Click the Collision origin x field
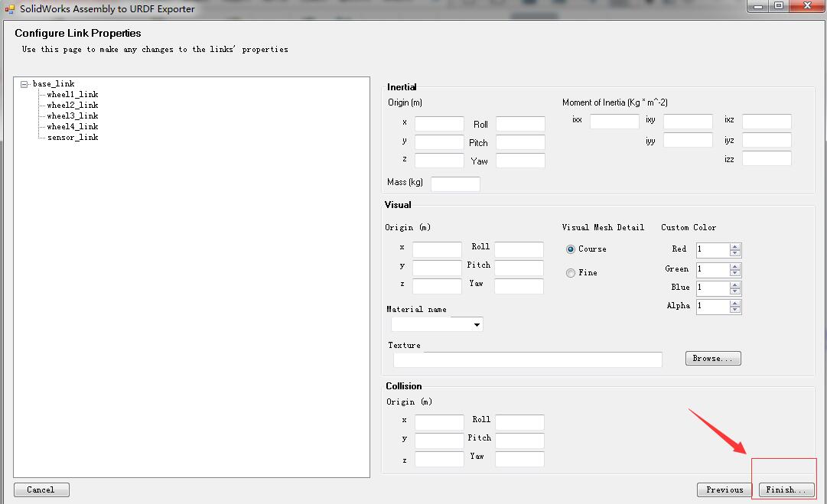827x504 pixels. 439,422
